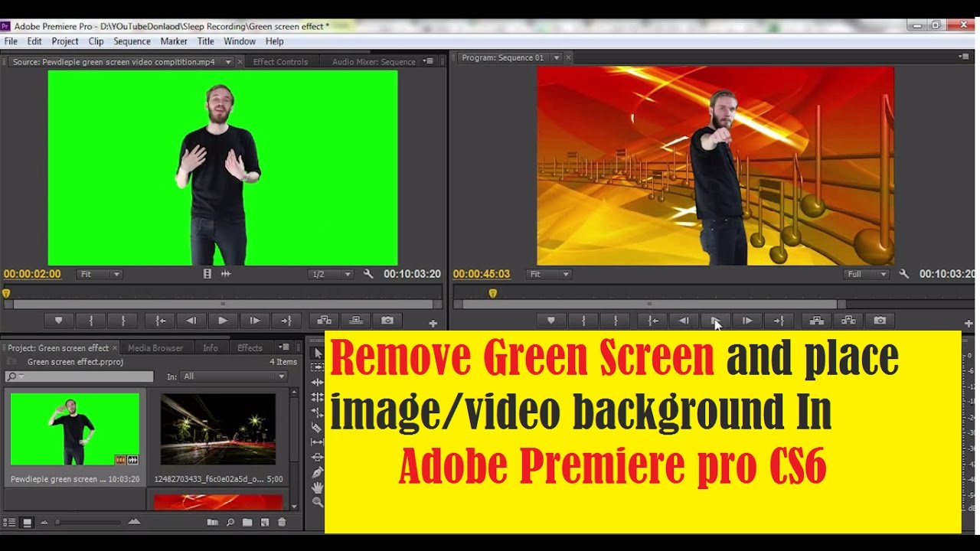Select the Pen tool
Screen dimensions: 980x551
click(318, 472)
